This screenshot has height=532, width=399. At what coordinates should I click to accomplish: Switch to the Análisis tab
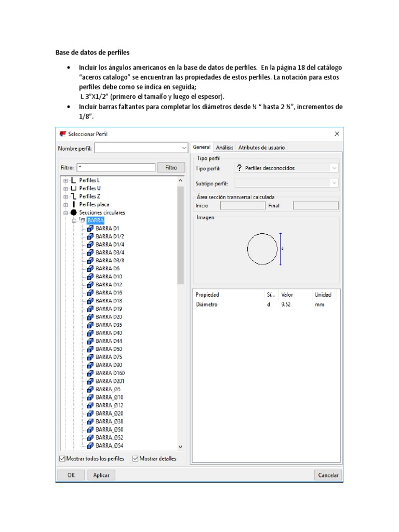[224, 148]
